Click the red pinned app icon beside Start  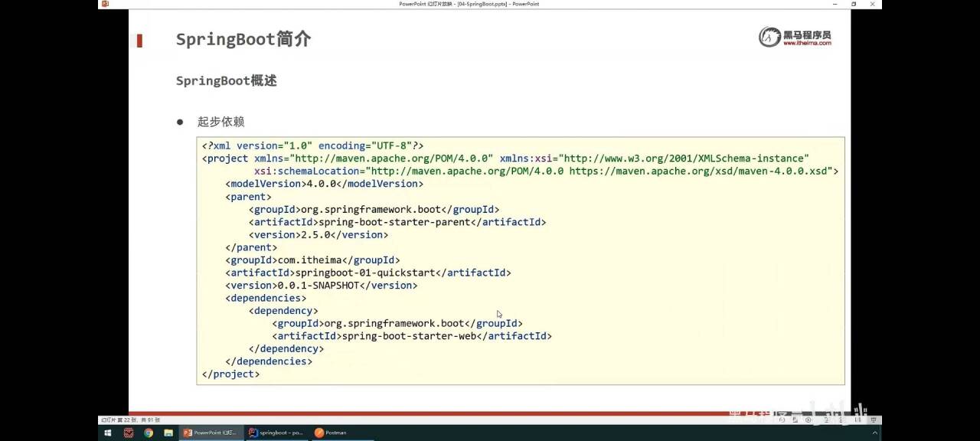[x=129, y=433]
